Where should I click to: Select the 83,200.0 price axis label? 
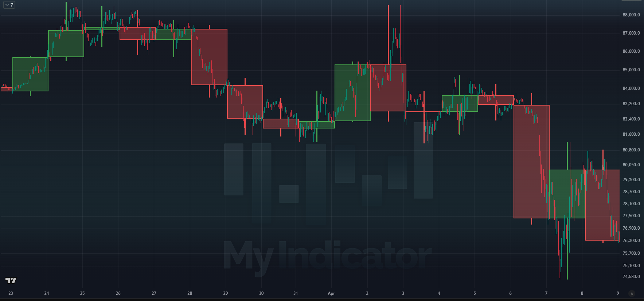tap(631, 104)
